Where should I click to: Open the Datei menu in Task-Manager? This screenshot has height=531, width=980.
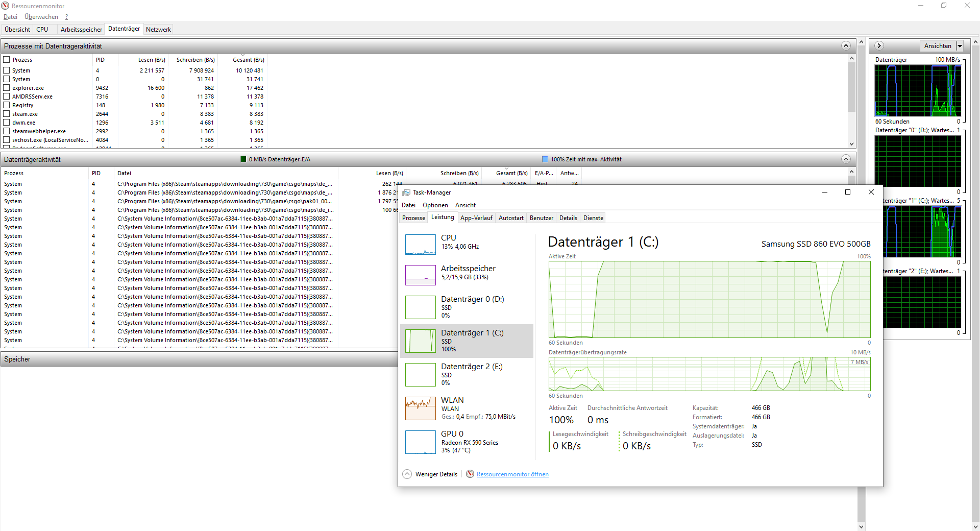click(408, 205)
